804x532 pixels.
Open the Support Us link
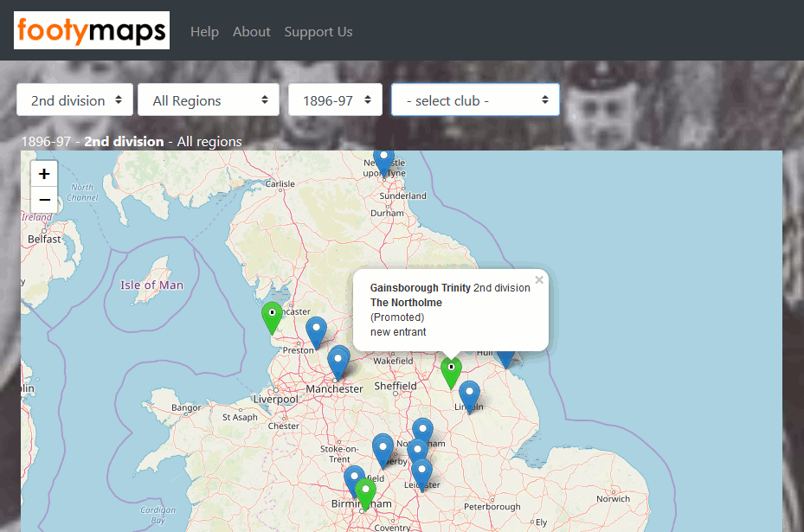click(318, 32)
